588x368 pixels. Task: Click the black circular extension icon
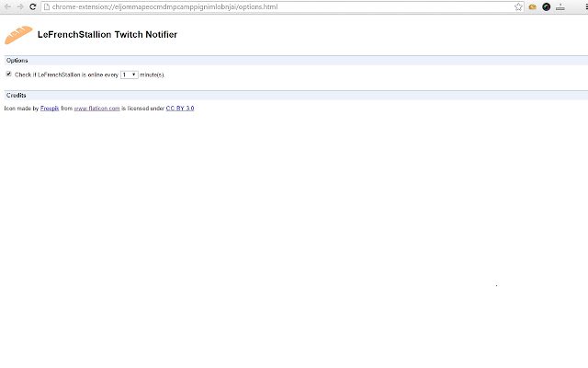tap(547, 6)
